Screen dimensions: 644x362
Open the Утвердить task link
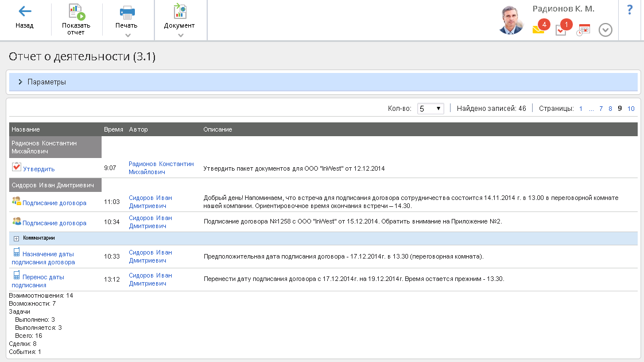tap(38, 169)
